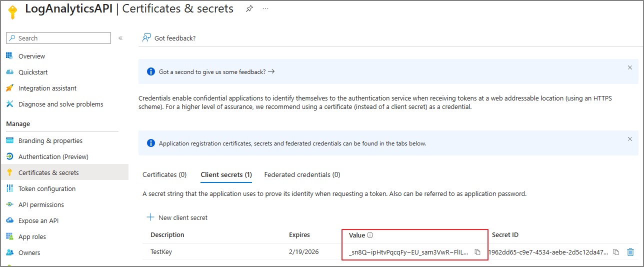The width and height of the screenshot is (644, 267).
Task: Click the Overview grid icon
Action: tap(9, 56)
